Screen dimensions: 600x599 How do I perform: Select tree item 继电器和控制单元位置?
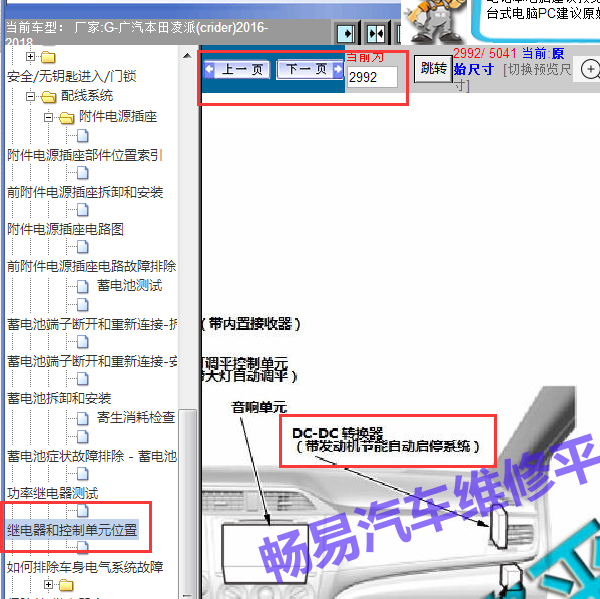[x=72, y=530]
